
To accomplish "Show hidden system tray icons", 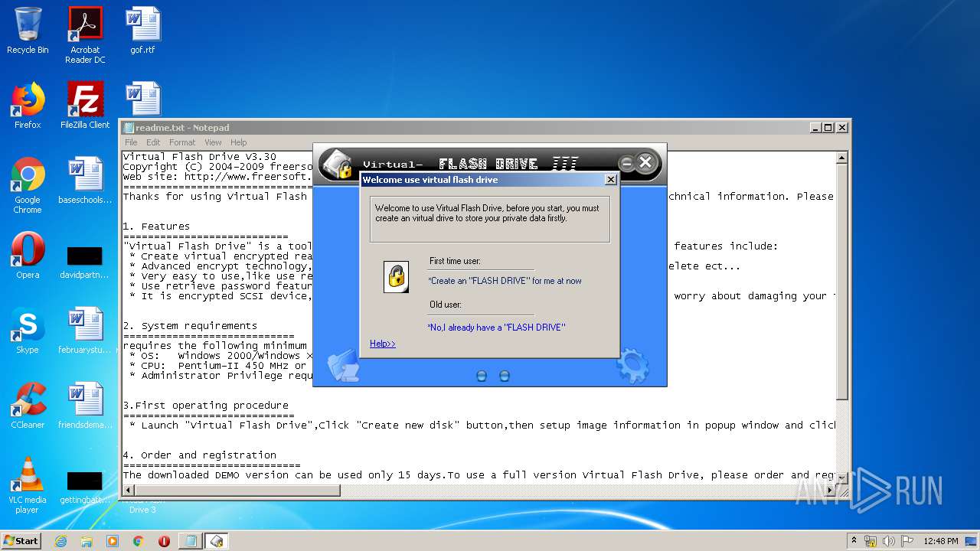I will tap(854, 540).
